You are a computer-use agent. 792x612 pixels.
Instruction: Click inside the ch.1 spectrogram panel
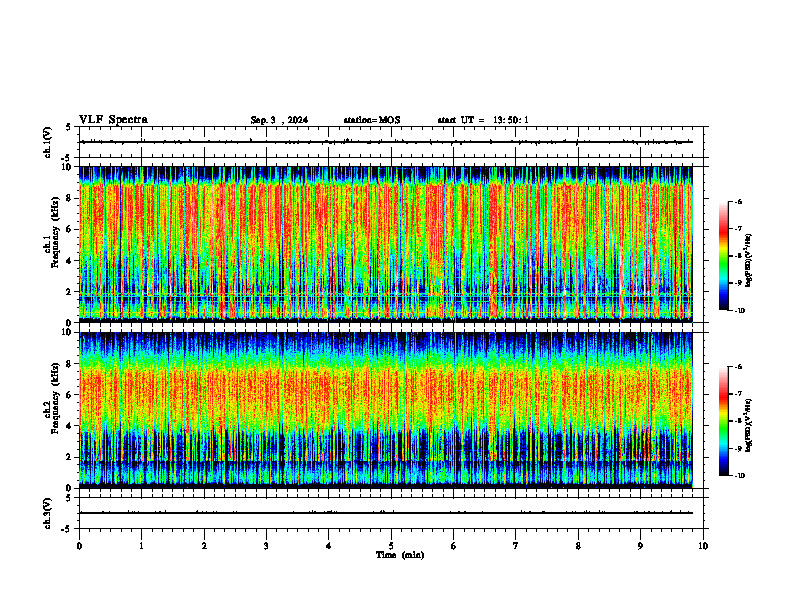click(x=385, y=244)
